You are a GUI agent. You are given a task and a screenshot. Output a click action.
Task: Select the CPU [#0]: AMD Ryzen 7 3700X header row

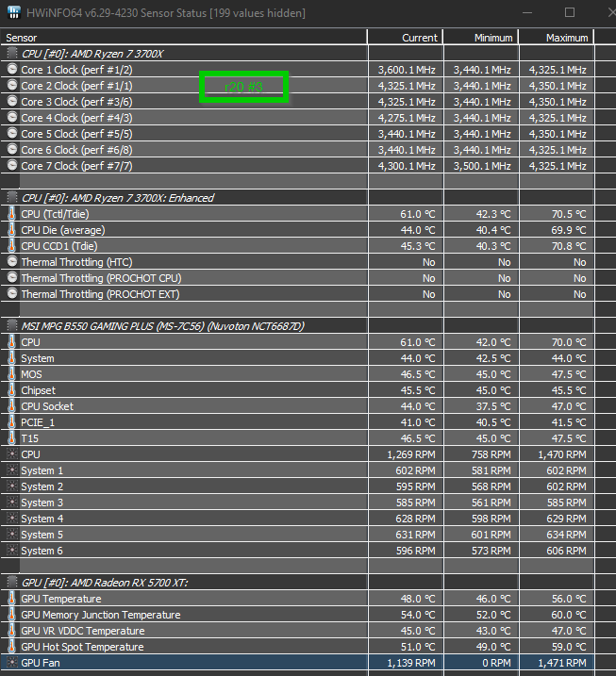click(298, 54)
